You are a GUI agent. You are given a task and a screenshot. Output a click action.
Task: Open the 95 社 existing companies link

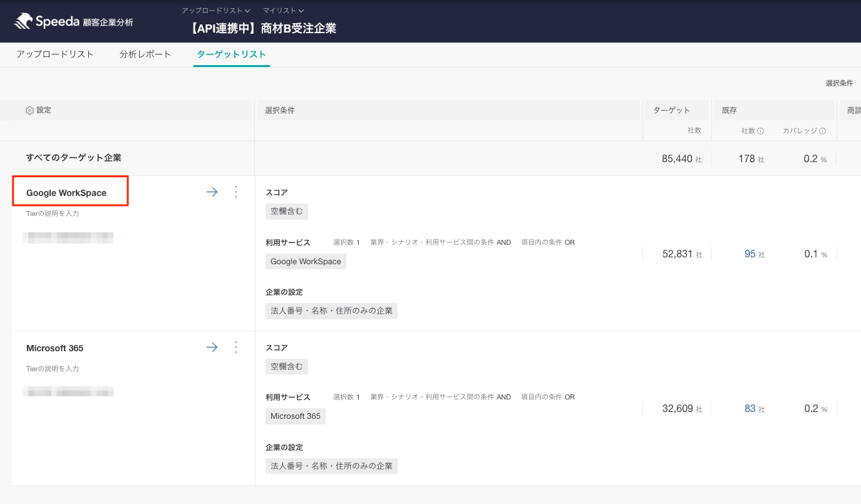click(750, 254)
